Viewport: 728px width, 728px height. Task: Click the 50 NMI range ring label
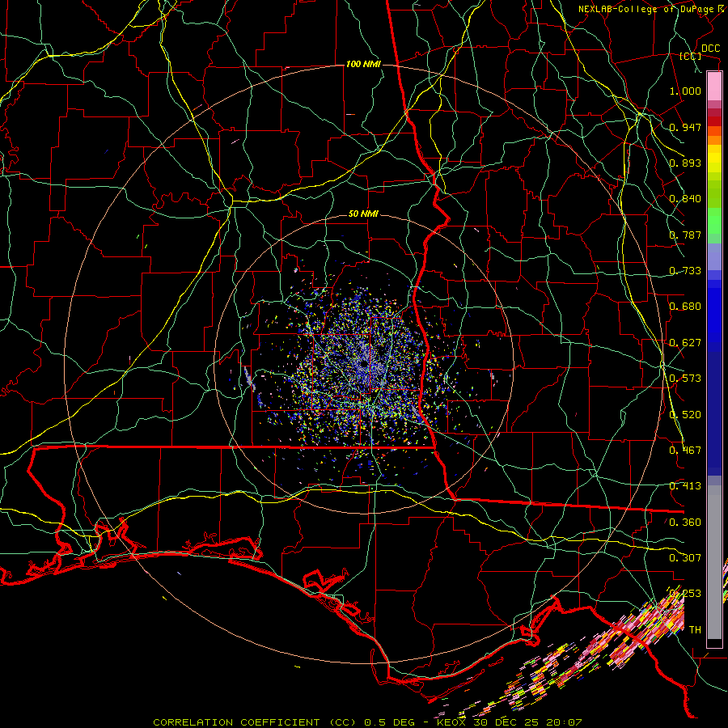coord(363,214)
